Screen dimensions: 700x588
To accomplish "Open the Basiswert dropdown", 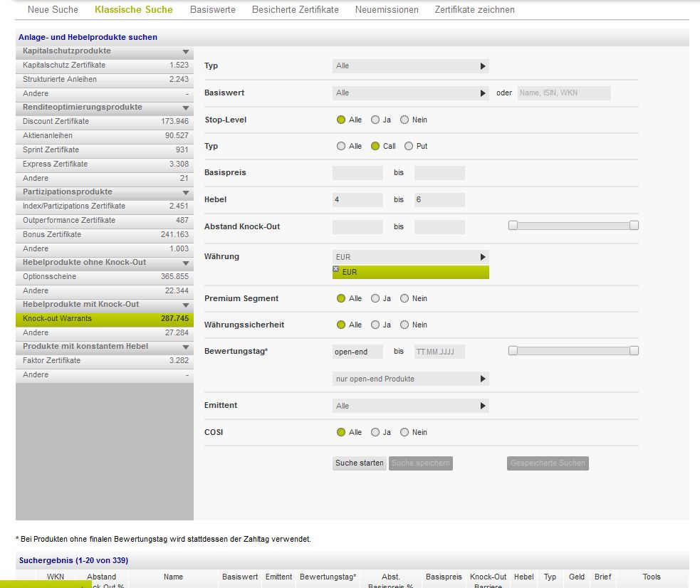I will coord(410,93).
